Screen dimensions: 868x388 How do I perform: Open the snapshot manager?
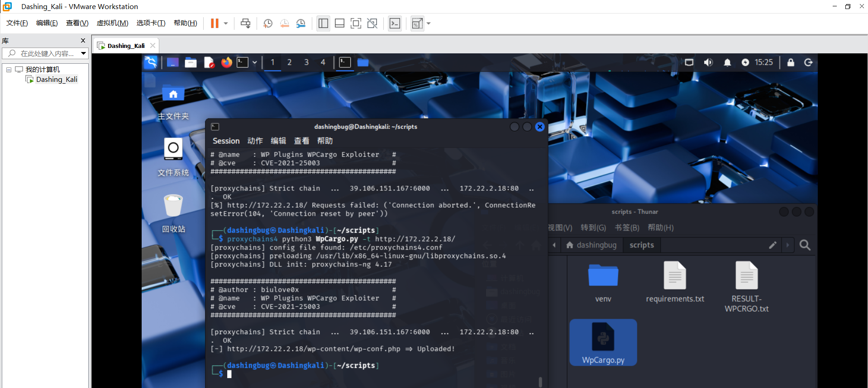301,24
